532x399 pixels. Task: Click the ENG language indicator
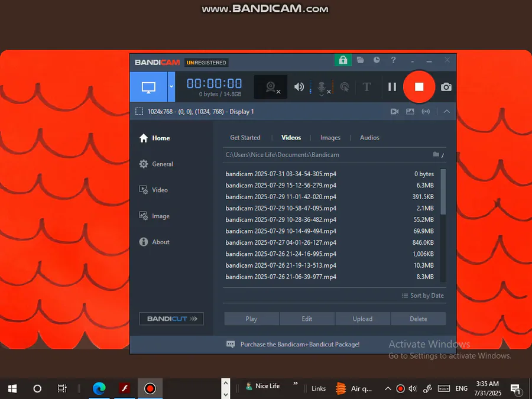[461, 389]
